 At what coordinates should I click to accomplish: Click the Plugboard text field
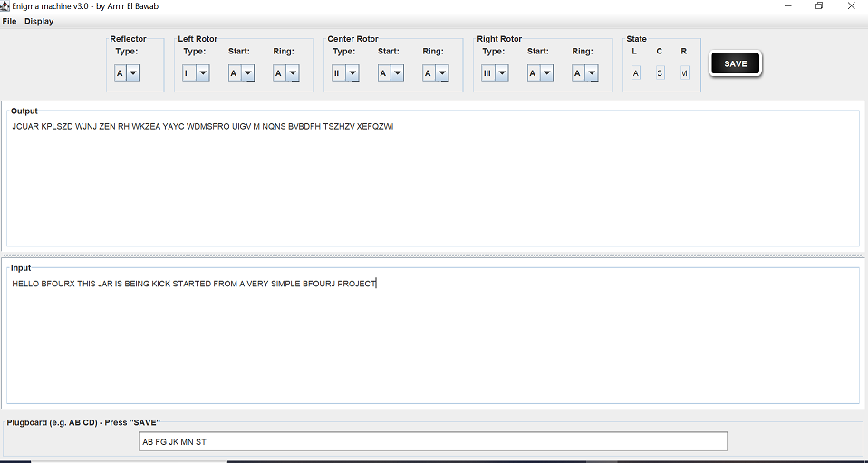(433, 442)
